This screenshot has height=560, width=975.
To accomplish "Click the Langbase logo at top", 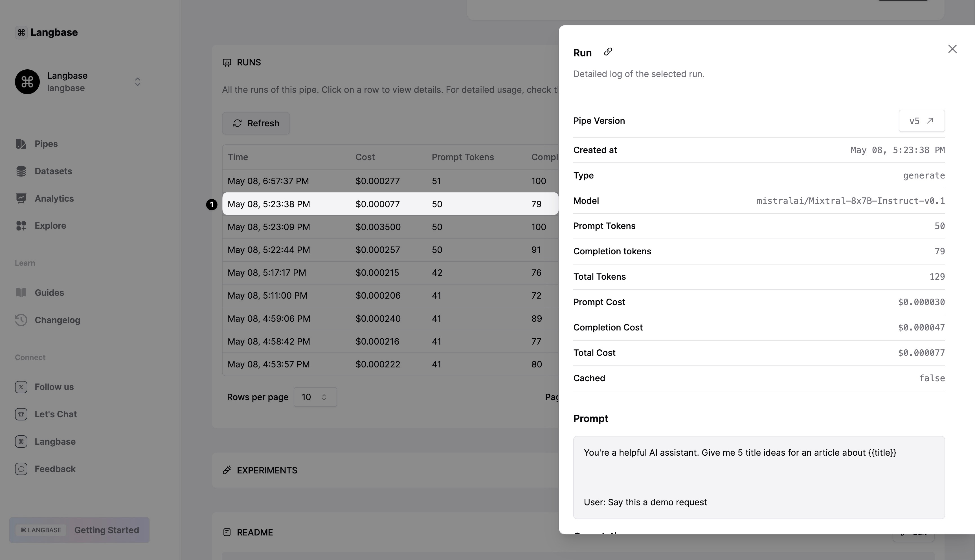I will pyautogui.click(x=47, y=32).
